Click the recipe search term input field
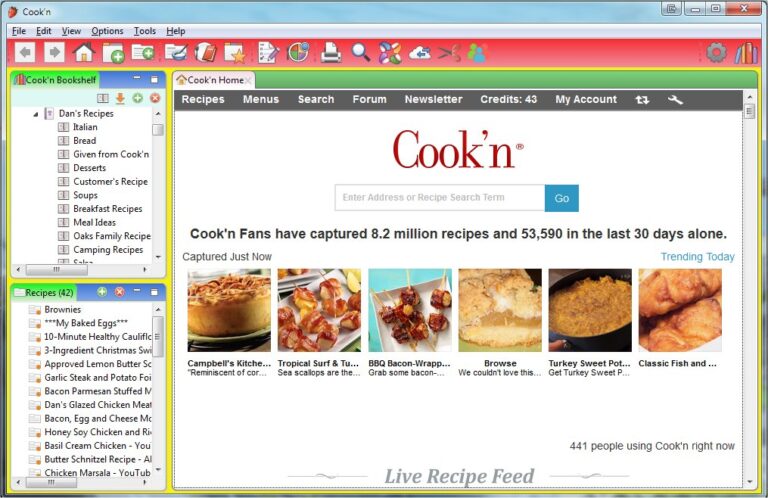Image resolution: width=768 pixels, height=498 pixels. coord(440,198)
